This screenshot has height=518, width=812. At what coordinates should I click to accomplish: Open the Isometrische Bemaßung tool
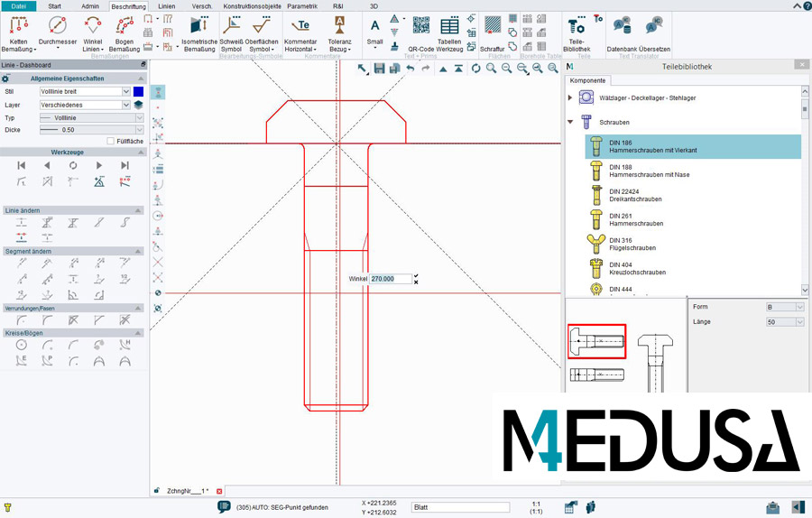pos(199,33)
